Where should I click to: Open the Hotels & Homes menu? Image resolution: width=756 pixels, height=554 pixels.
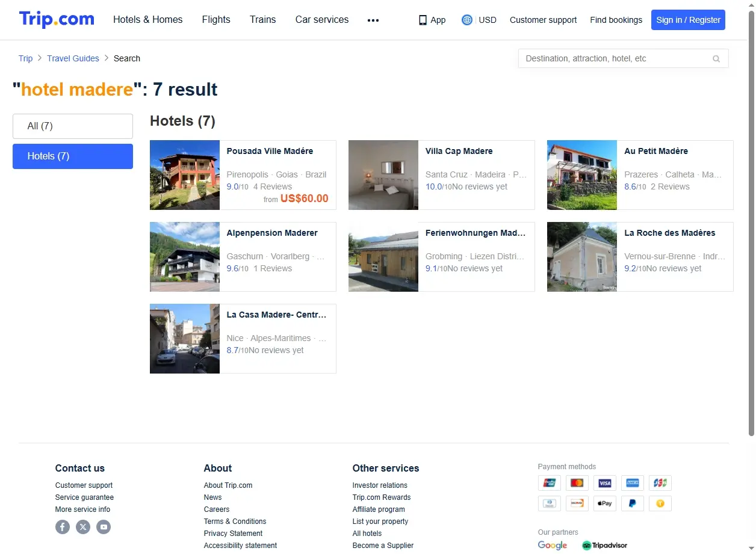click(148, 20)
